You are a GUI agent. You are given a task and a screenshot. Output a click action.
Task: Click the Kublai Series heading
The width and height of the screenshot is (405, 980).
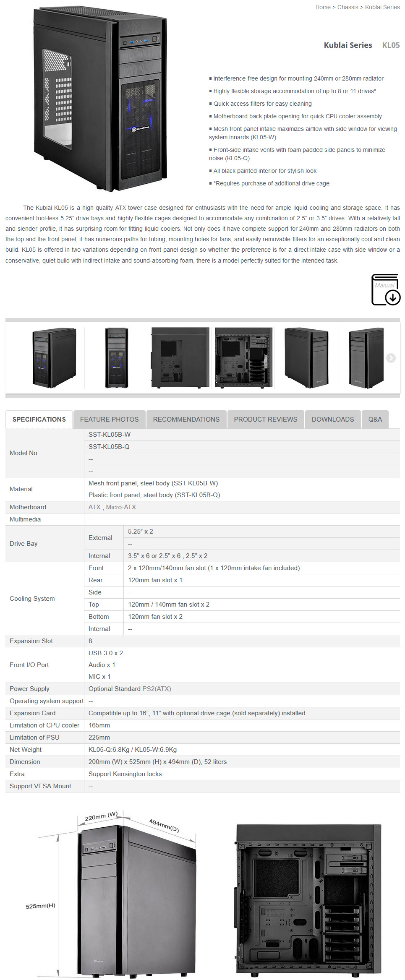click(348, 45)
